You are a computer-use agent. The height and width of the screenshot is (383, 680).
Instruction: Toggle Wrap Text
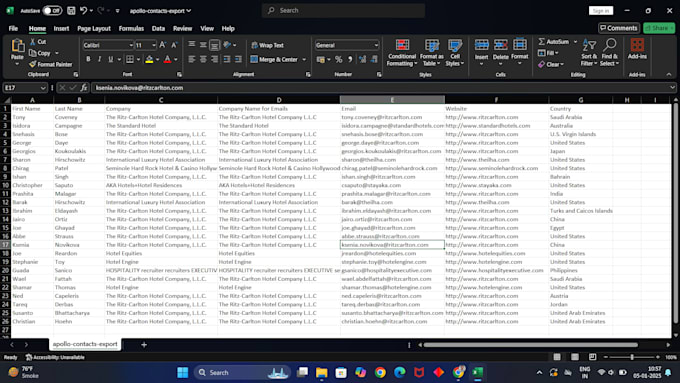click(x=268, y=45)
